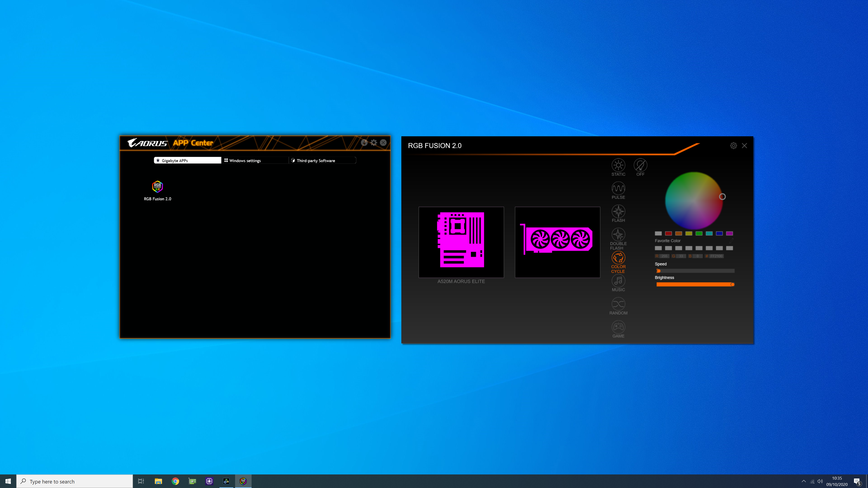Open the clock and date flyout

[x=837, y=481]
